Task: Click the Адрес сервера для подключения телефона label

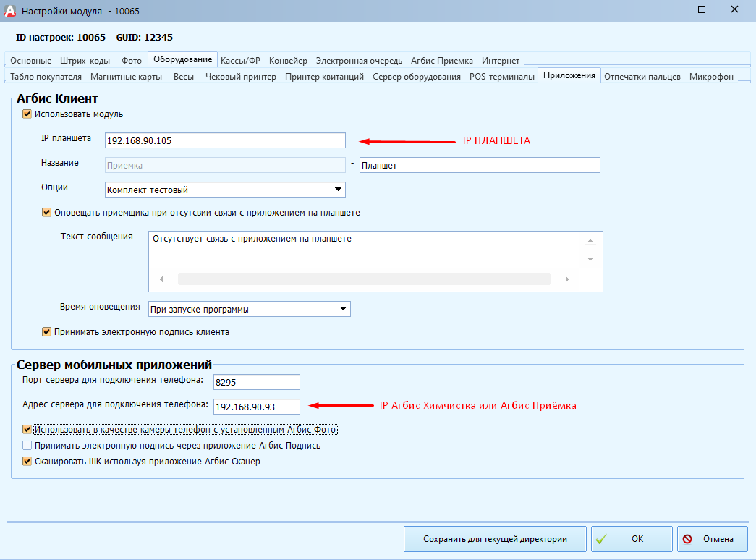Action: [x=115, y=404]
